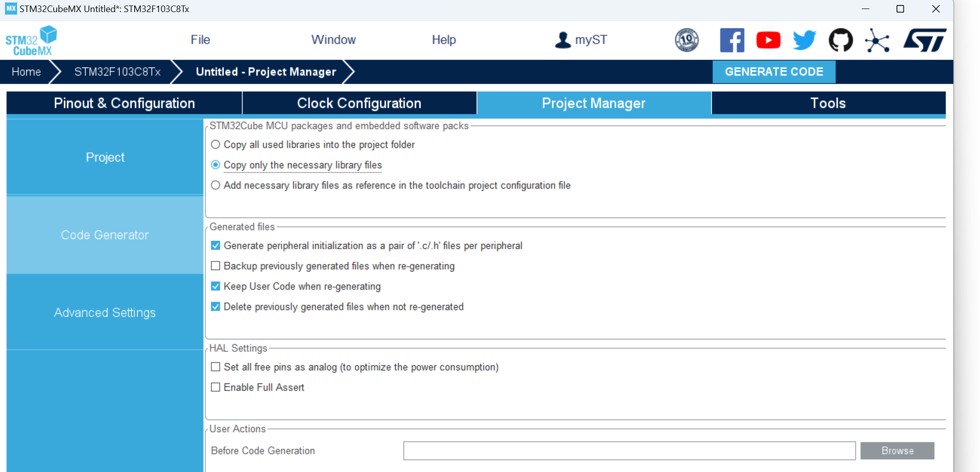This screenshot has height=472, width=980.
Task: Click the ST logo icon
Action: [x=925, y=40]
